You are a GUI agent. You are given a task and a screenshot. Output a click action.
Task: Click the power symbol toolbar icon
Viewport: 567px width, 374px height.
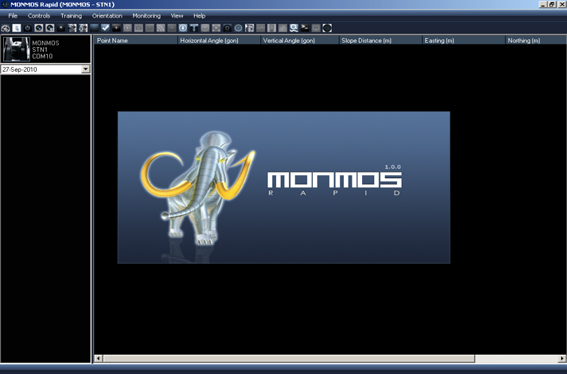(x=27, y=28)
